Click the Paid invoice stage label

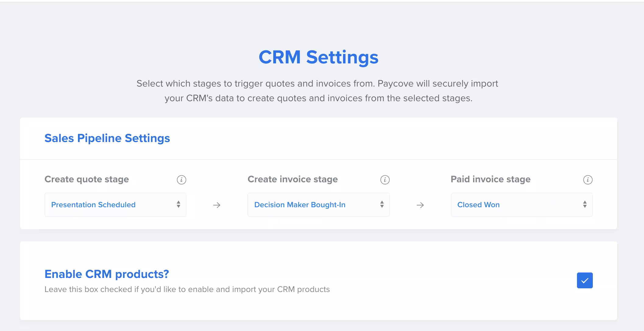[x=490, y=179]
